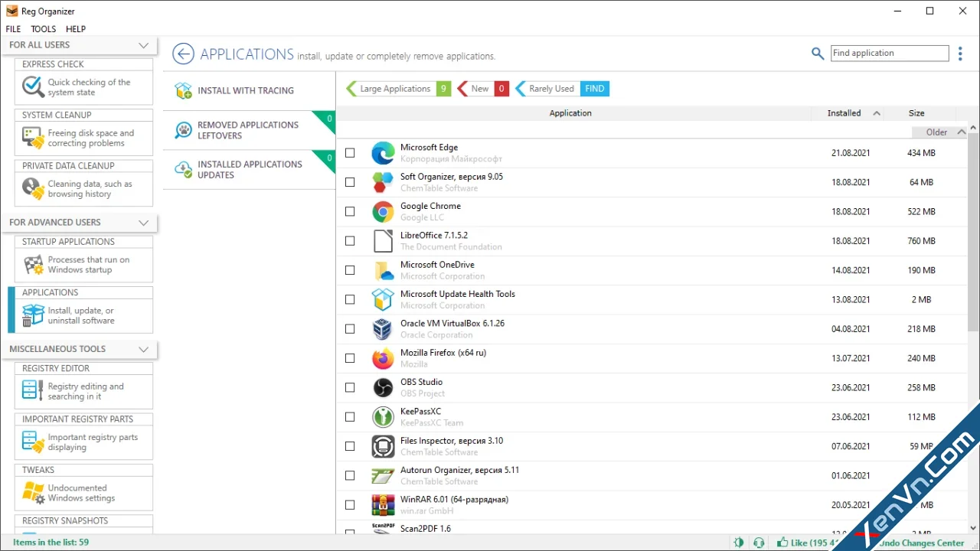Click the Installed Applications Updates cloud icon

coord(183,169)
